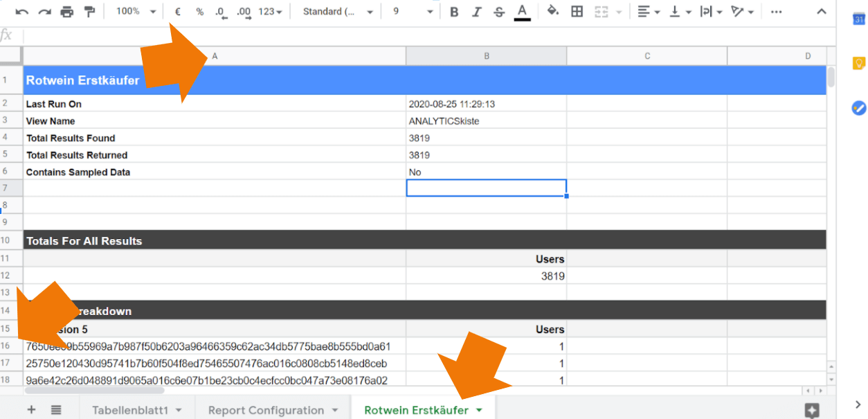Format selection as currency with Euro icon
Screen dimensions: 868x419
(178, 12)
